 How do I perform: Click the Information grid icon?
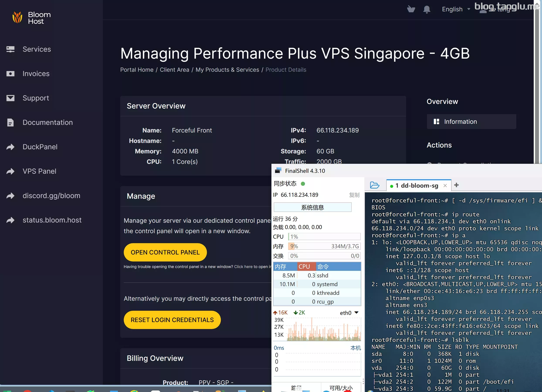pos(436,121)
